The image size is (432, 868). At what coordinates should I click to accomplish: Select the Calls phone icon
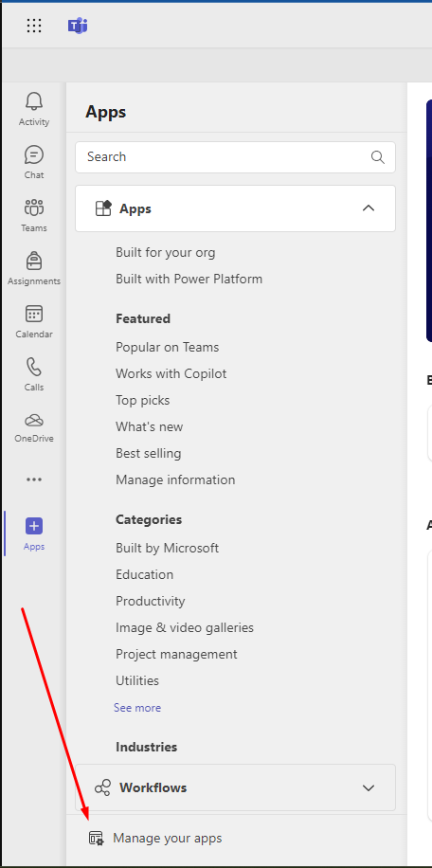point(34,367)
